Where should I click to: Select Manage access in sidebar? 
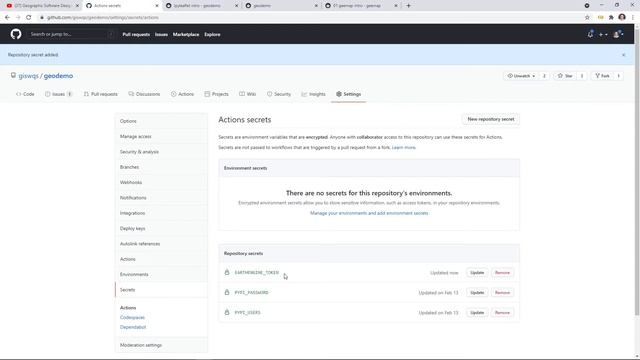[x=161, y=136]
